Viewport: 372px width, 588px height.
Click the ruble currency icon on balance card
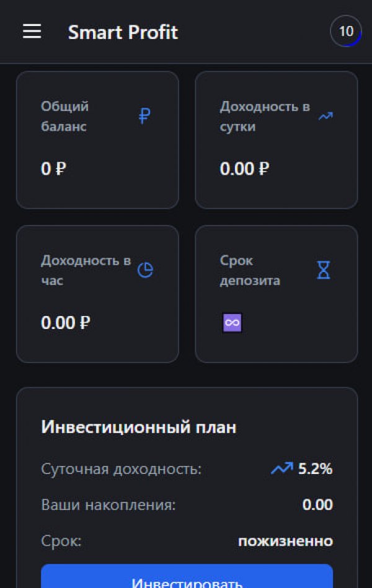(x=144, y=116)
